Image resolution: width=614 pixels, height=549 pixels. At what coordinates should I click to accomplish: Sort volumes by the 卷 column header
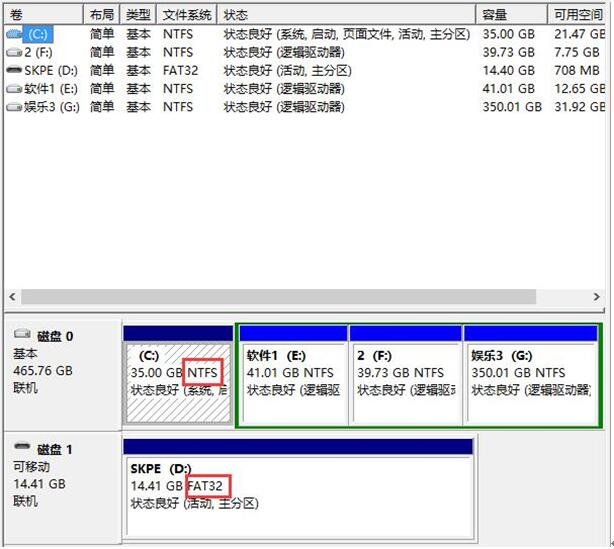[42, 15]
